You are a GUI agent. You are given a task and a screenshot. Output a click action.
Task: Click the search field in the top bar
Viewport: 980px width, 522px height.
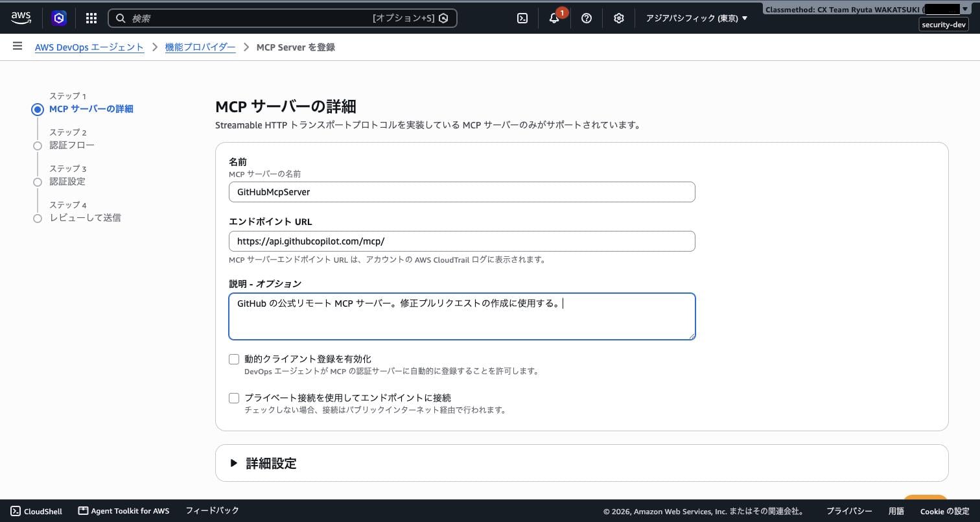(x=282, y=18)
